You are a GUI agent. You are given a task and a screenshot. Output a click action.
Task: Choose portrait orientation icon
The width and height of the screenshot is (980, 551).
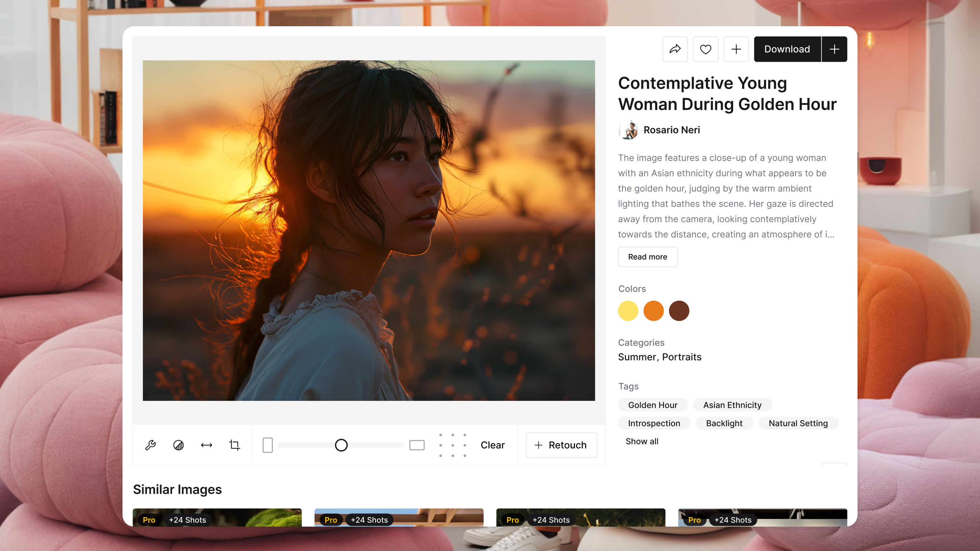pos(268,445)
